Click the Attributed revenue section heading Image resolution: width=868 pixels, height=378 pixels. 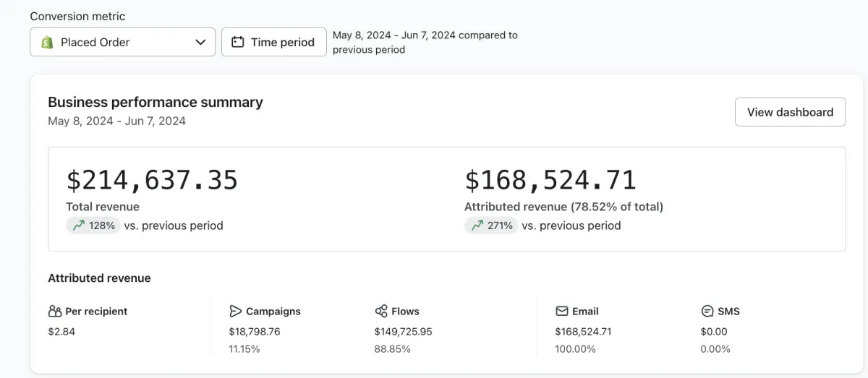pyautogui.click(x=99, y=278)
